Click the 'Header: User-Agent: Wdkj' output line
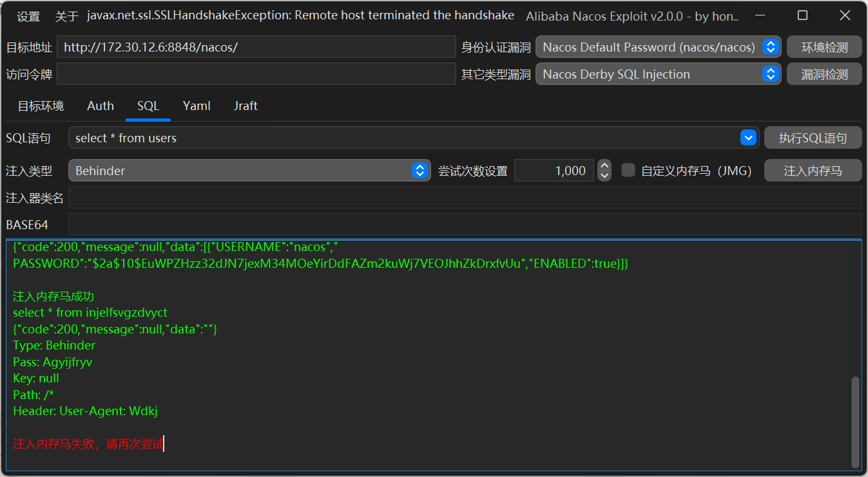 (85, 411)
